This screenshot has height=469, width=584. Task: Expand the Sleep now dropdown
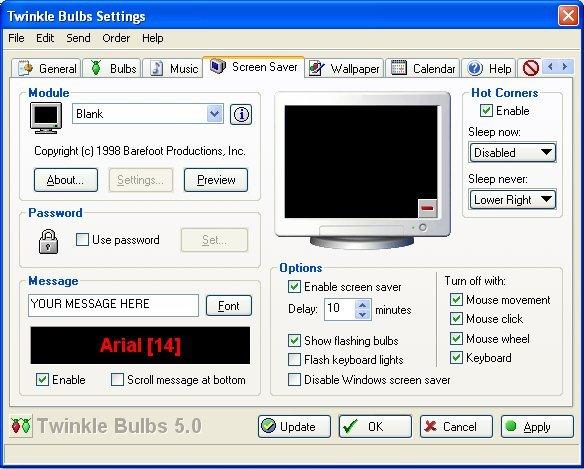coord(512,152)
